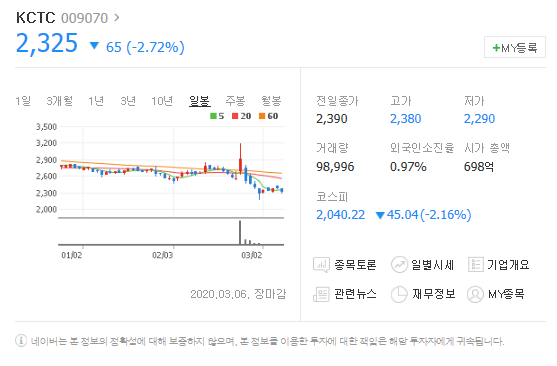Click the down-triangle next to 45.04 KOSPI change
This screenshot has width=557, height=366.
(380, 215)
